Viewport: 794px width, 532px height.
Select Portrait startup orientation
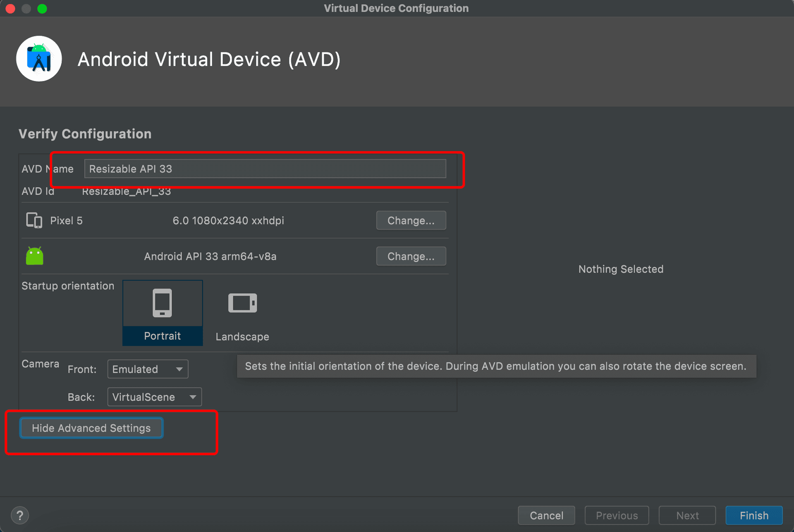click(x=163, y=313)
